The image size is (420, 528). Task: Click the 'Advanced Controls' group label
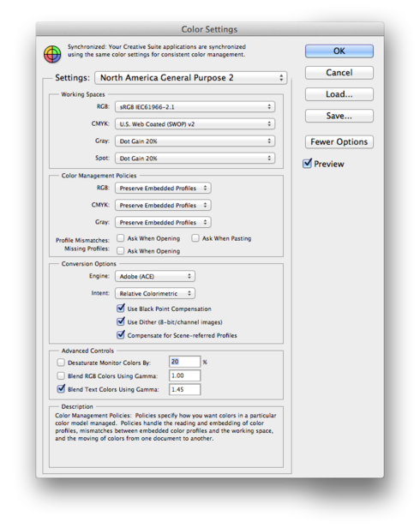pyautogui.click(x=87, y=351)
